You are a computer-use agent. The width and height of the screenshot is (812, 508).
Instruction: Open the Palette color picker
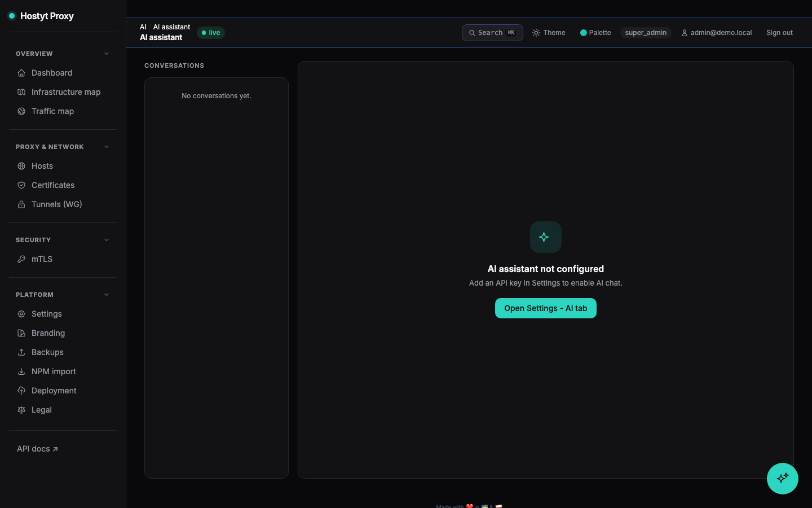(595, 33)
